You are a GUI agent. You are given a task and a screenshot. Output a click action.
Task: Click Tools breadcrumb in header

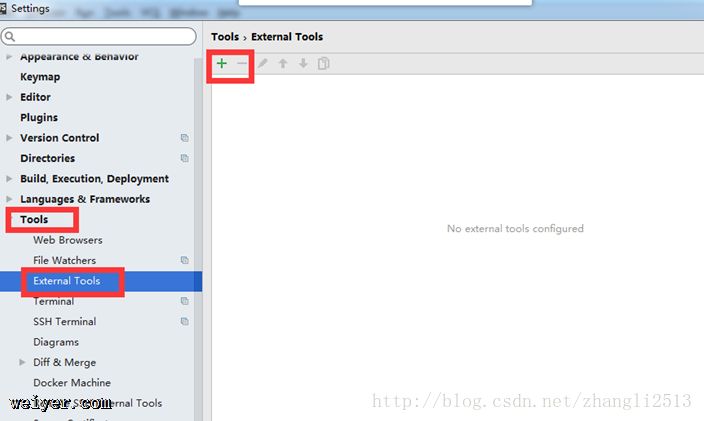(225, 37)
